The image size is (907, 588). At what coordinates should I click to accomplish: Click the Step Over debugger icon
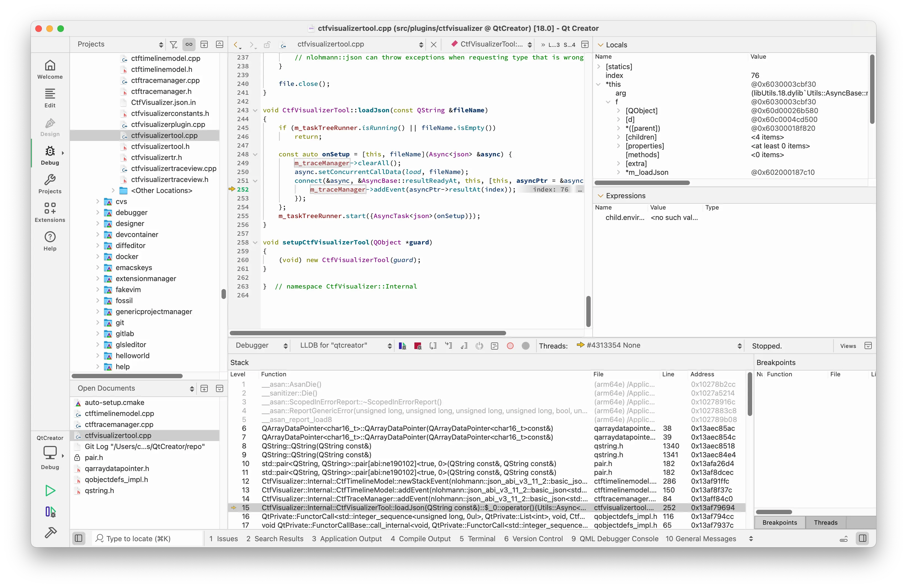pyautogui.click(x=433, y=346)
